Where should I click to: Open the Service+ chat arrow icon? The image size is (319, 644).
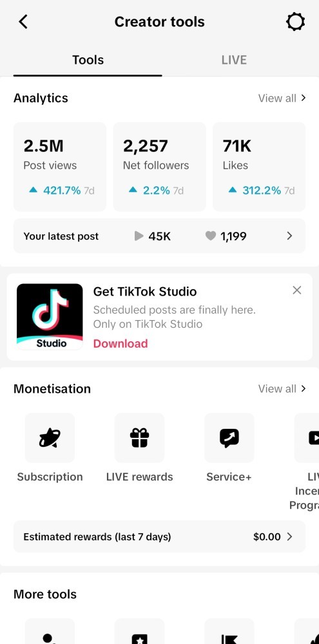(229, 438)
